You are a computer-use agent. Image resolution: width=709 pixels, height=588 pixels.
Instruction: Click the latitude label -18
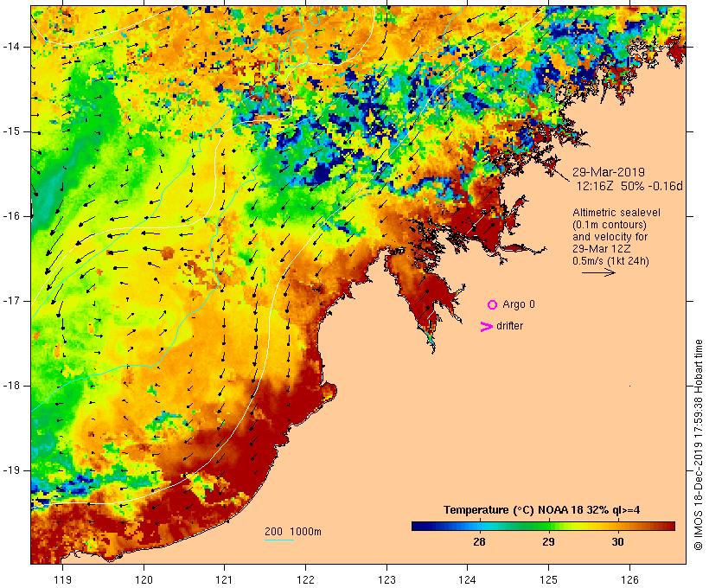point(11,386)
